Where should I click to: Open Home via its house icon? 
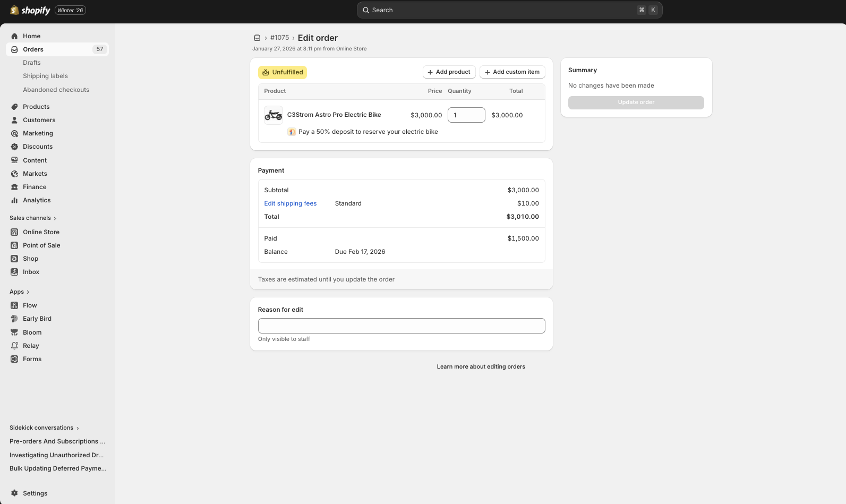coord(14,36)
